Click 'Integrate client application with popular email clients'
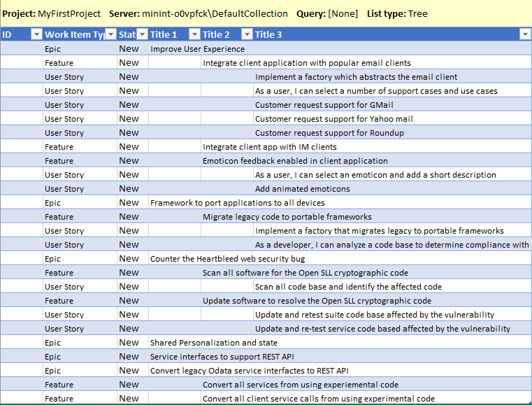 (306, 63)
